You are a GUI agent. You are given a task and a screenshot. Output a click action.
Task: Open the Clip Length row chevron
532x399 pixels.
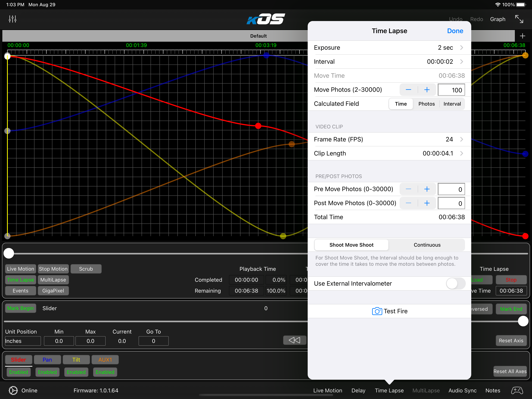[461, 153]
